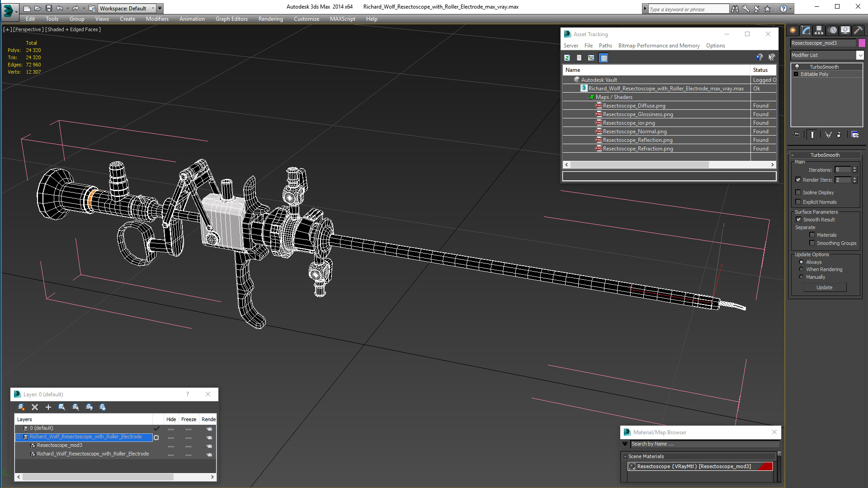Switch Asset Tracking to table view icon

[604, 58]
